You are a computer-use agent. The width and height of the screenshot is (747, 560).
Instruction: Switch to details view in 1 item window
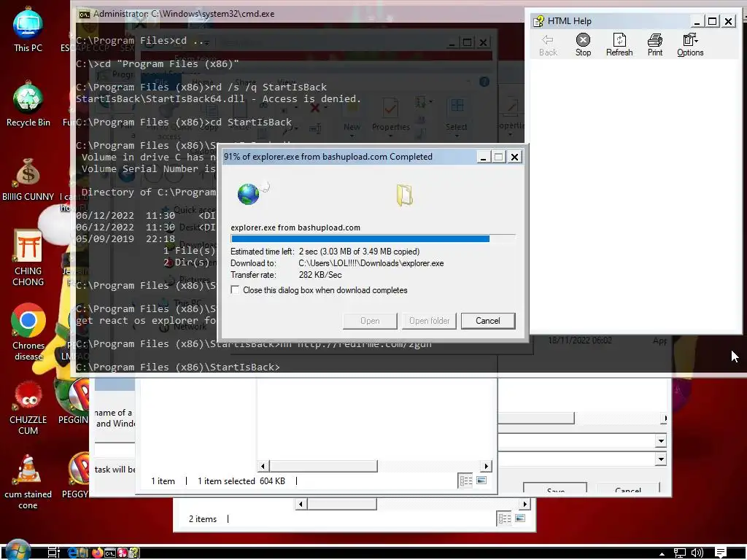tap(465, 481)
